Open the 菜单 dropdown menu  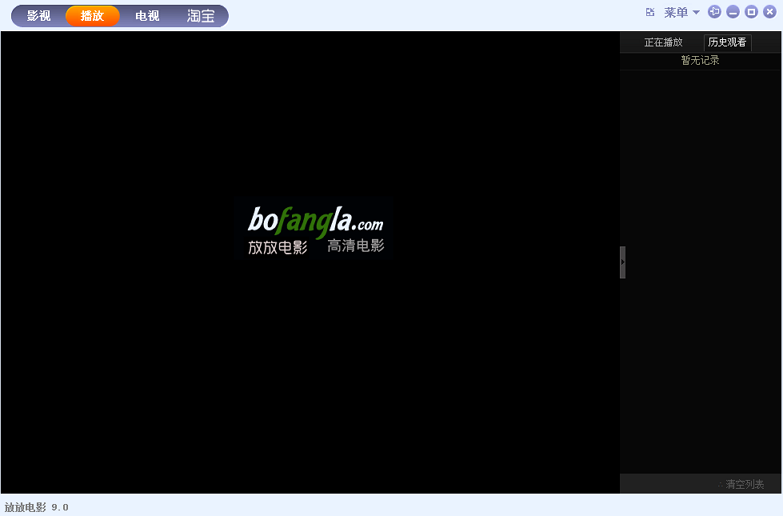point(682,12)
